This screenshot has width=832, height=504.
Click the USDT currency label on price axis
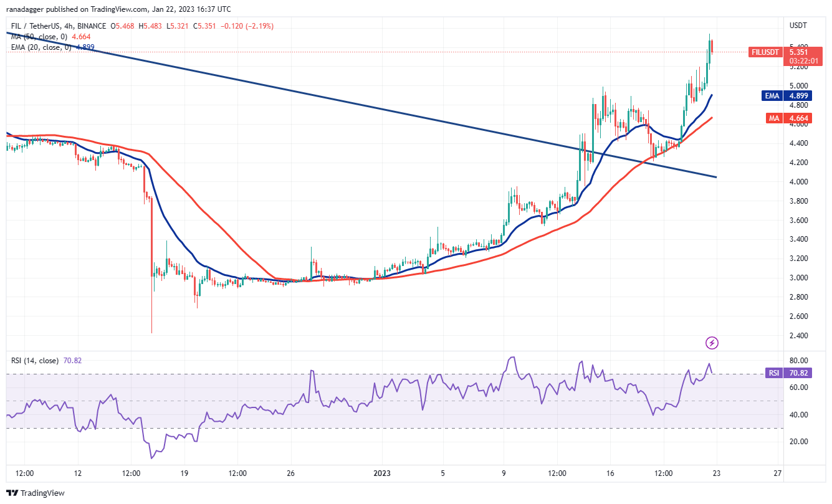(798, 26)
